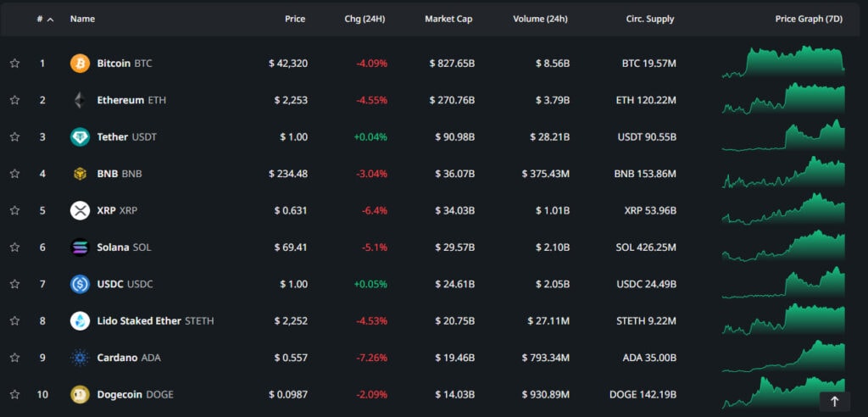Open Ethereum's 7-day price graph
The height and width of the screenshot is (417, 868).
[783, 99]
